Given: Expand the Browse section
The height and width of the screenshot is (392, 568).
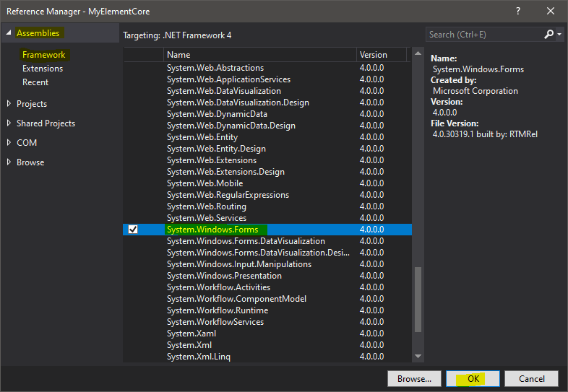Looking at the screenshot, I should point(9,162).
